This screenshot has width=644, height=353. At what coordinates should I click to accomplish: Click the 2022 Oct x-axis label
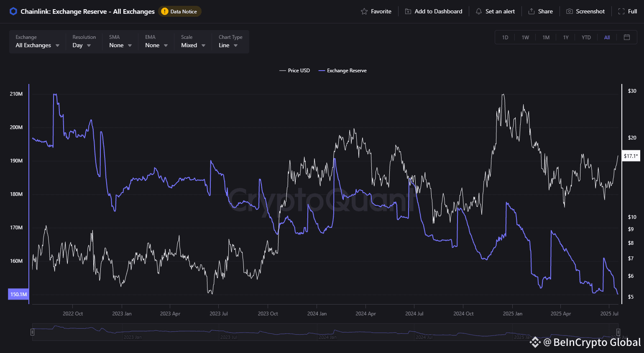coord(73,313)
